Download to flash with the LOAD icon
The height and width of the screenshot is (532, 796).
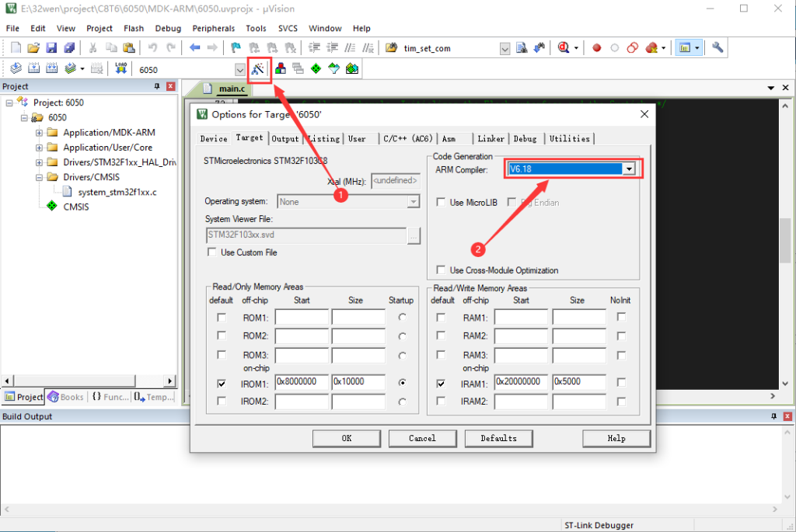pyautogui.click(x=120, y=68)
